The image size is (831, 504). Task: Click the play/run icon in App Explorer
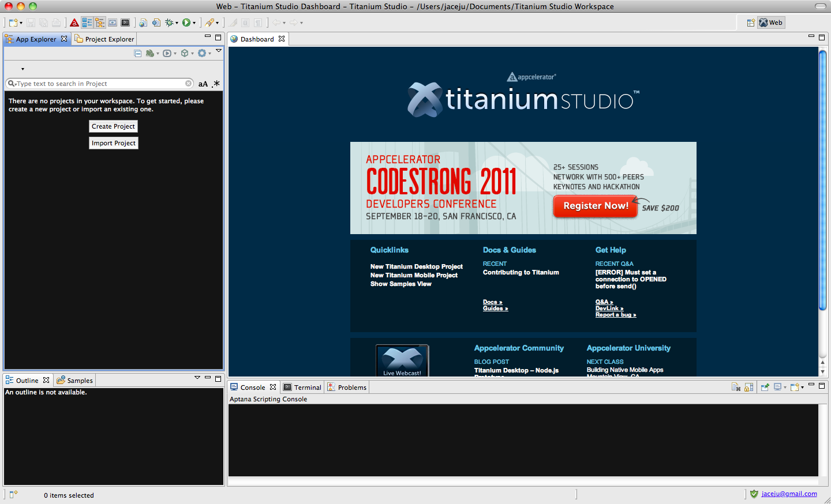[x=167, y=53]
